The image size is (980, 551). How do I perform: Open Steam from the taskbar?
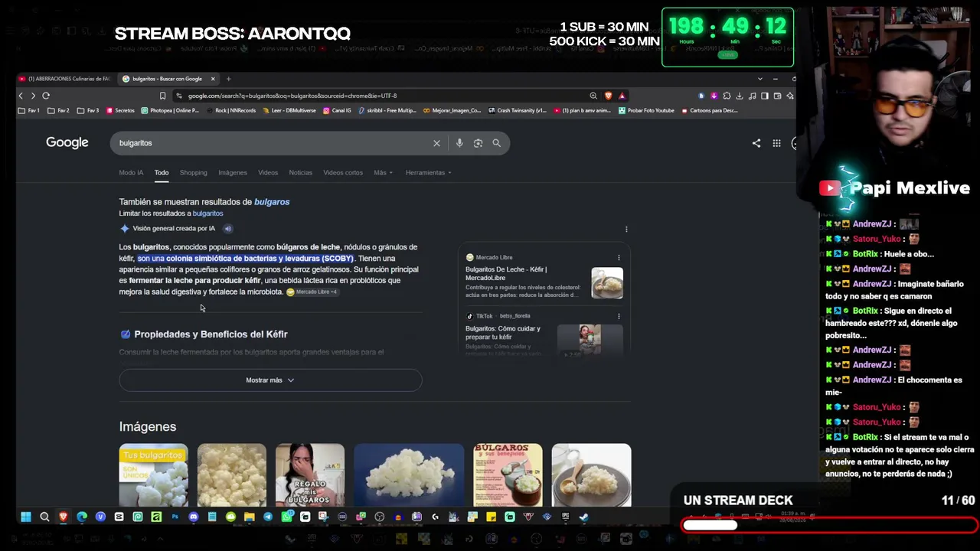pyautogui.click(x=583, y=517)
